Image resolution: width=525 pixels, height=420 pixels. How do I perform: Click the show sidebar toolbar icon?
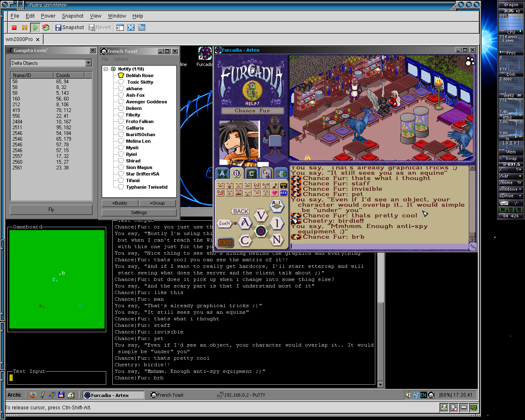coord(120,27)
